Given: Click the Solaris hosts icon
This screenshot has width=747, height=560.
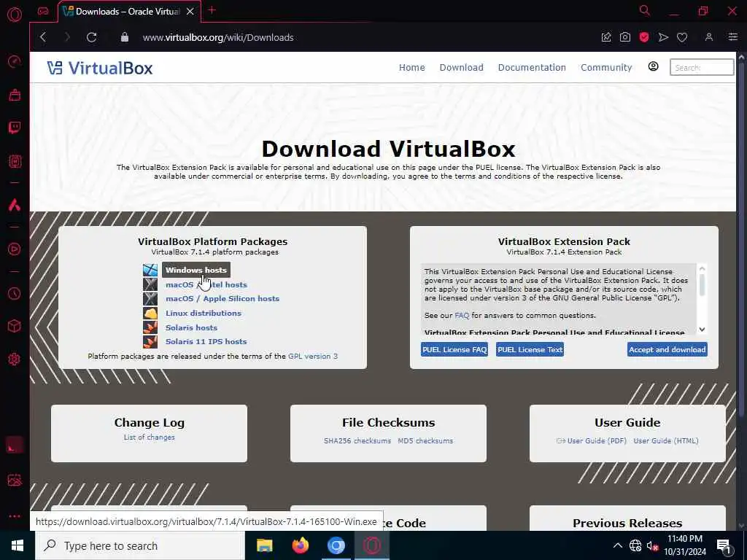Looking at the screenshot, I should 150,327.
